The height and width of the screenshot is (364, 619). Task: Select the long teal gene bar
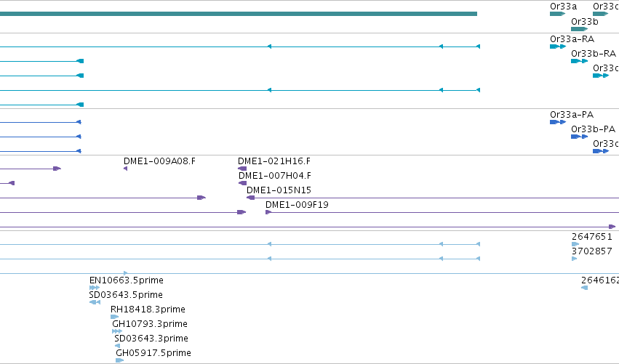point(239,14)
